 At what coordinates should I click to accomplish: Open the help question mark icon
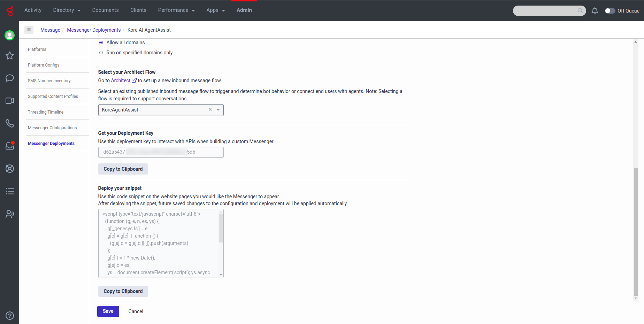(x=10, y=316)
